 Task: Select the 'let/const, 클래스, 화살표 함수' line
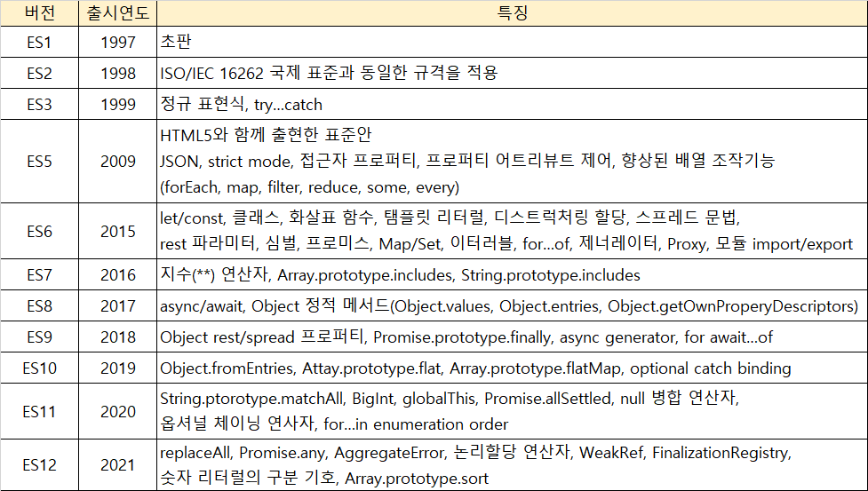(x=450, y=218)
